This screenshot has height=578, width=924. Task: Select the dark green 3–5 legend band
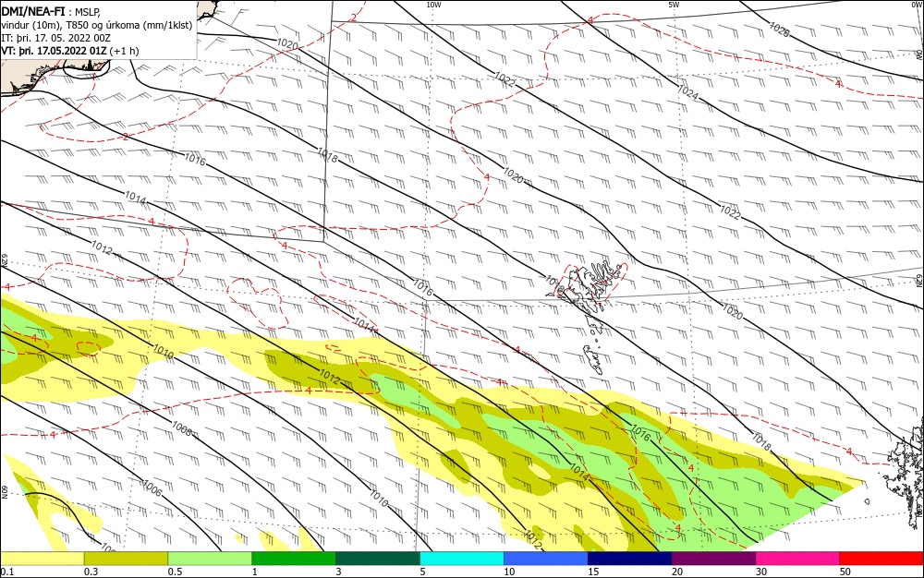point(378,559)
